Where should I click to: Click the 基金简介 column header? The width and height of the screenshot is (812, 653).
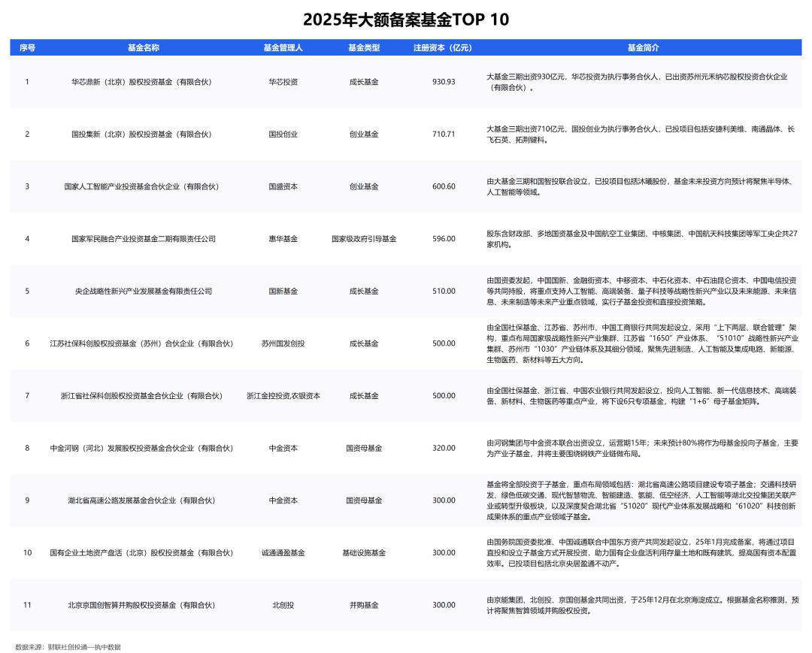pos(643,47)
